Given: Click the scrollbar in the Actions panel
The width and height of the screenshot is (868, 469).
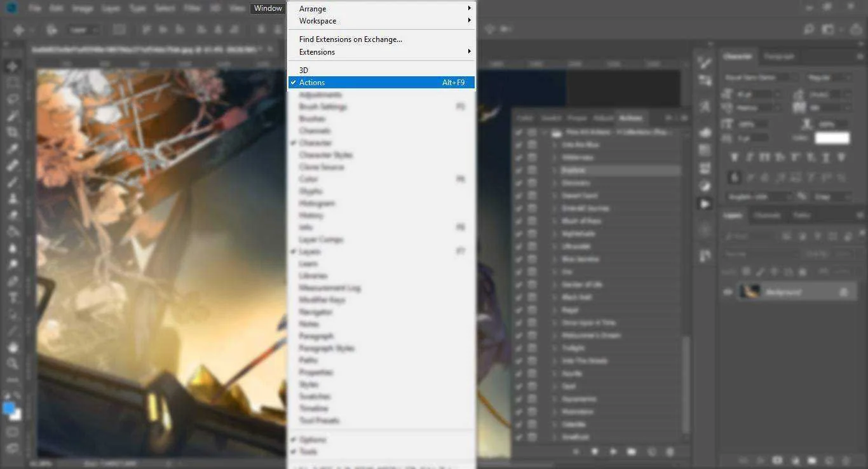Looking at the screenshot, I should pyautogui.click(x=685, y=384).
